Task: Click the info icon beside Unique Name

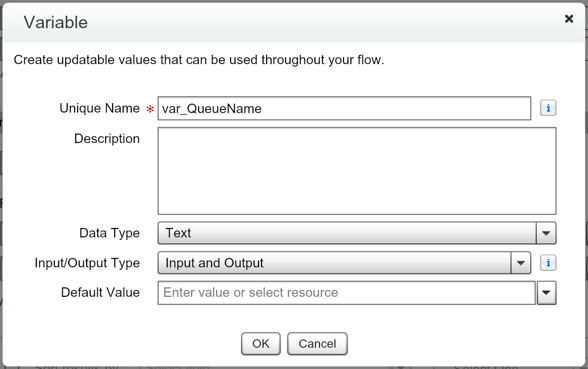Action: pos(548,108)
